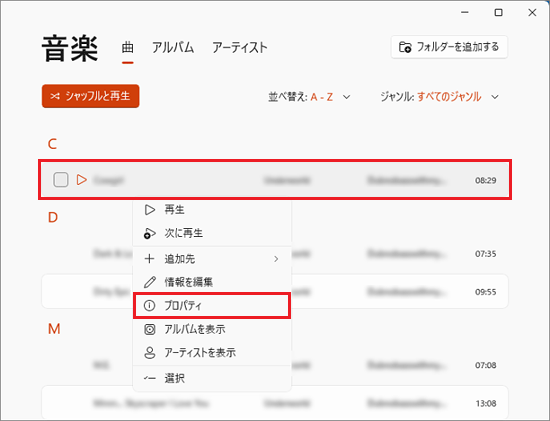Click the M section letter header
The height and width of the screenshot is (421, 550).
pyautogui.click(x=54, y=329)
